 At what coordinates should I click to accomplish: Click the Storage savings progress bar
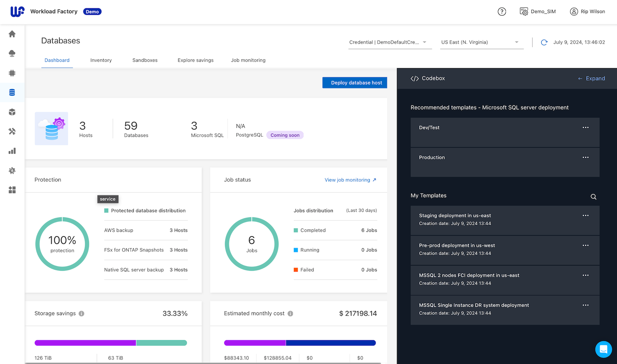tap(110, 343)
